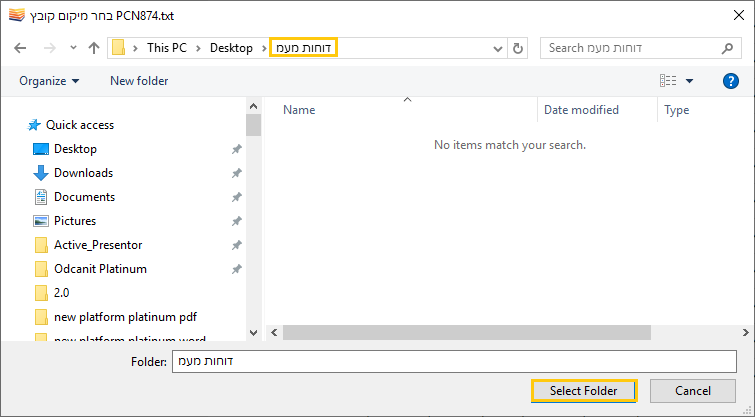This screenshot has height=417, width=755.
Task: Expand the address bar history dropdown
Action: (x=498, y=48)
